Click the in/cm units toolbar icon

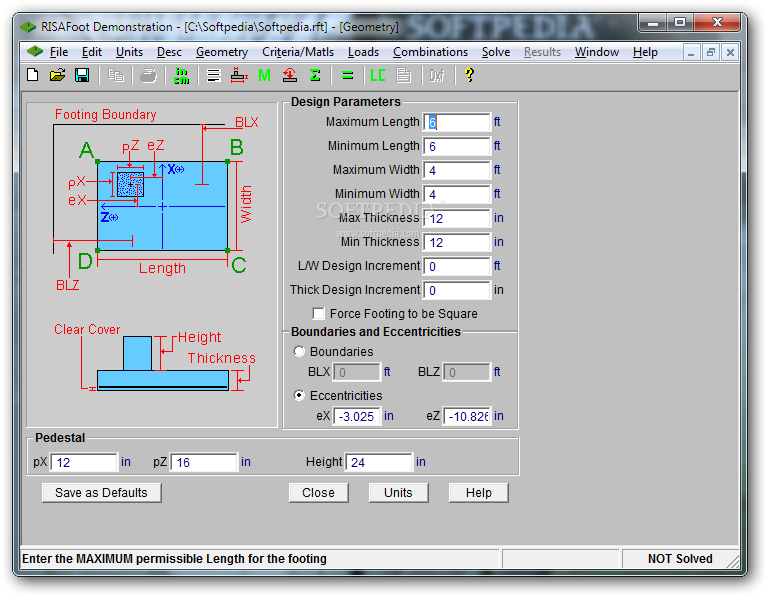point(182,75)
